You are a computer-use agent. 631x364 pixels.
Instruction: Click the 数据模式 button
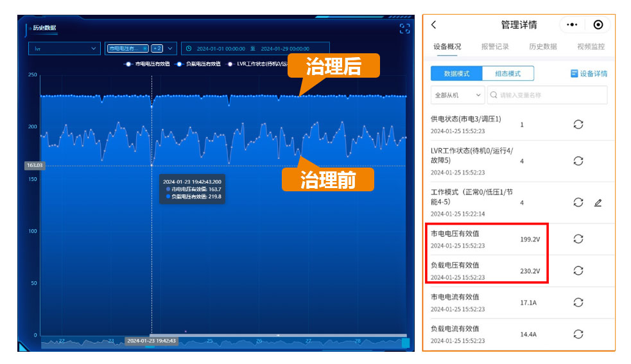tap(456, 74)
